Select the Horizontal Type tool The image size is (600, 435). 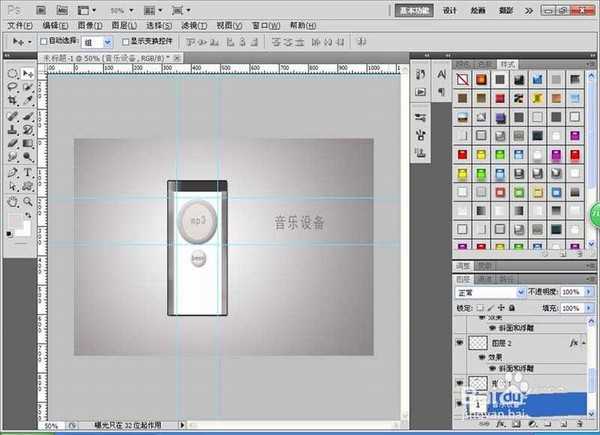click(x=28, y=173)
